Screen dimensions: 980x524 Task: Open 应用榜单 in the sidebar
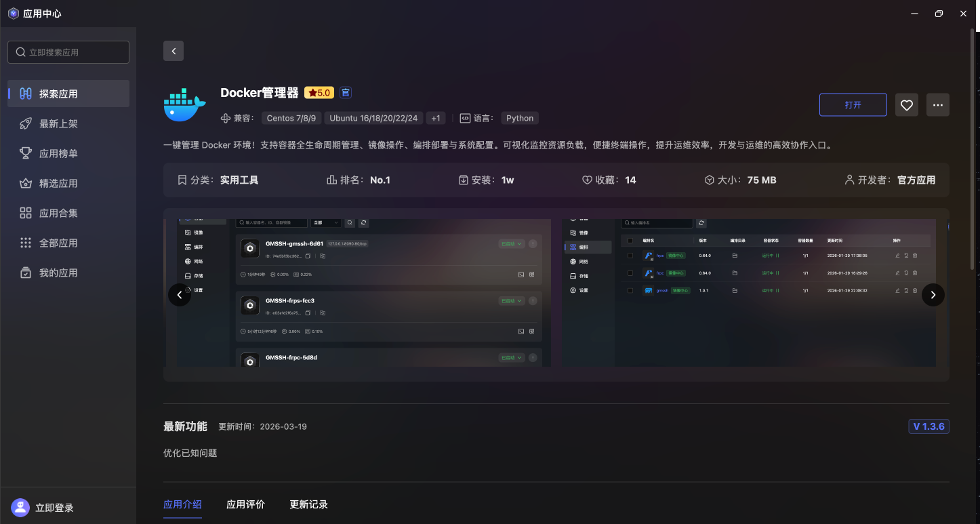pyautogui.click(x=68, y=153)
